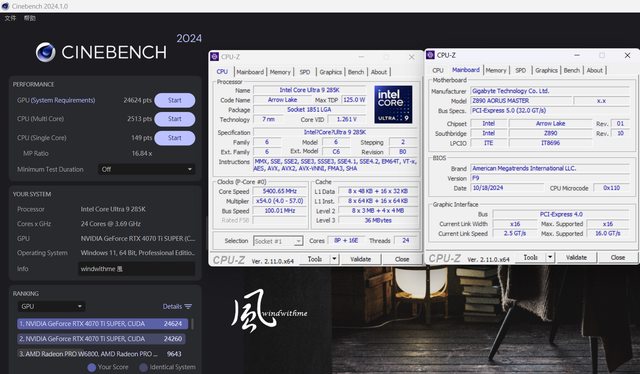
Task: Expand the Socket #1 selection combo box
Action: [278, 241]
